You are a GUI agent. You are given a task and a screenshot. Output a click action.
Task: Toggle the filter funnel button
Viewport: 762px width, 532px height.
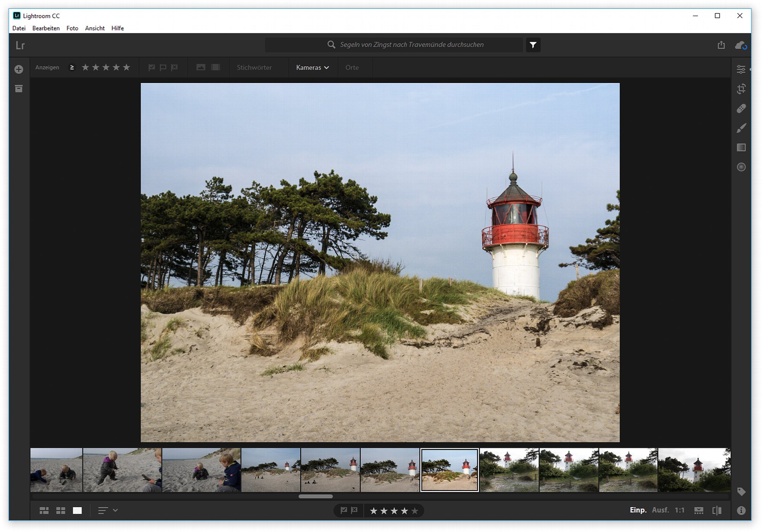[x=533, y=45]
